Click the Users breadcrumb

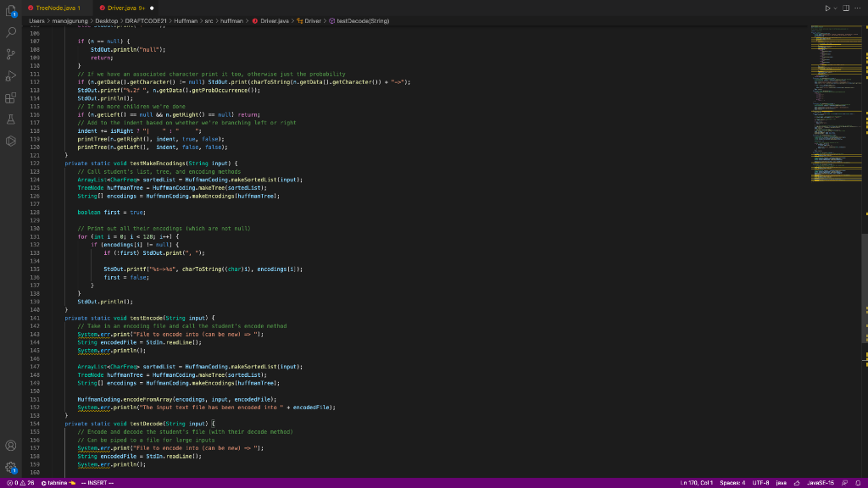click(36, 21)
